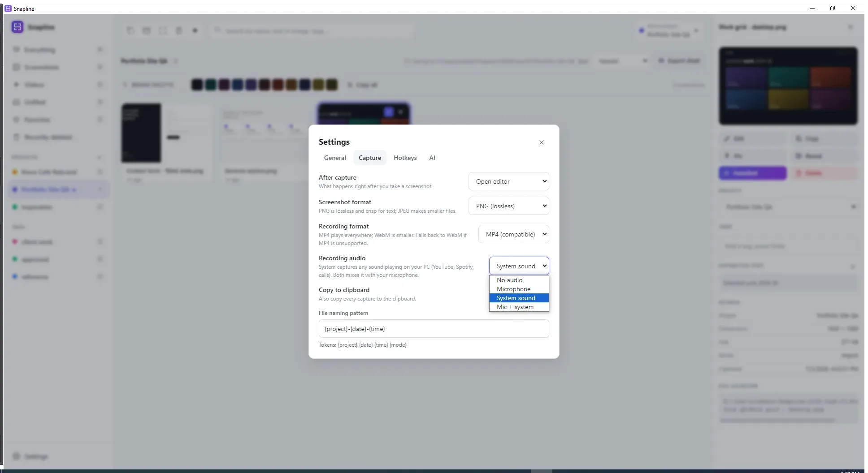Open the Videos view in the sidebar
This screenshot has width=868, height=473.
[x=57, y=85]
